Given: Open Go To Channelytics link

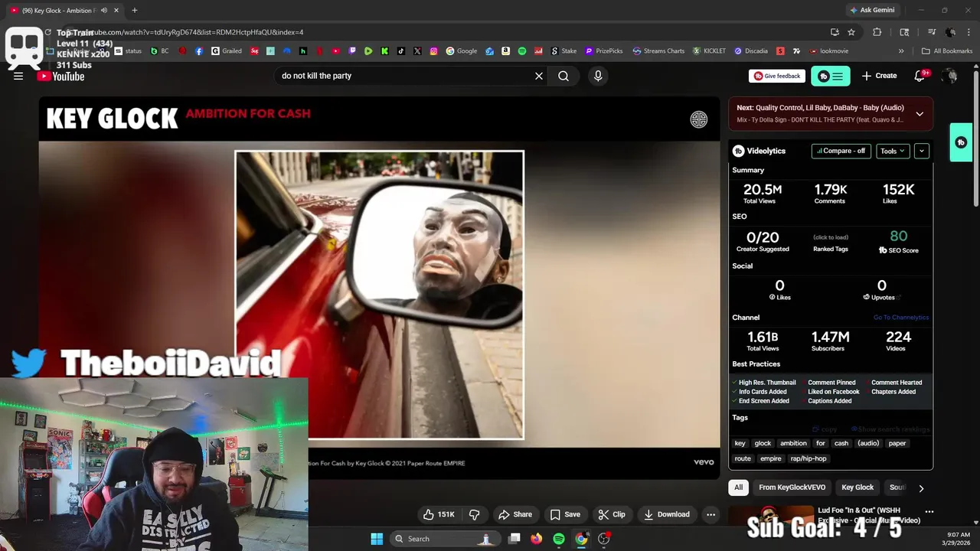Looking at the screenshot, I should 901,318.
